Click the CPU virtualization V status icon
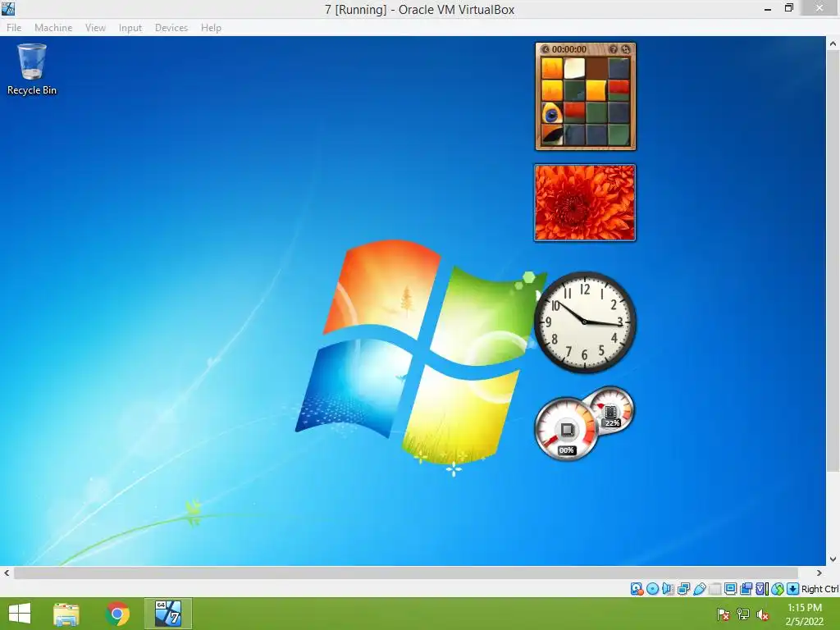The image size is (840, 630). pyautogui.click(x=761, y=589)
